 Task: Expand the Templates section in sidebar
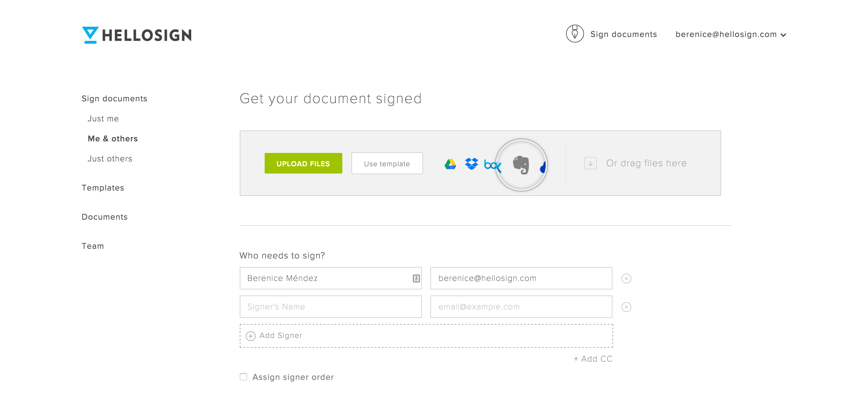click(x=101, y=187)
